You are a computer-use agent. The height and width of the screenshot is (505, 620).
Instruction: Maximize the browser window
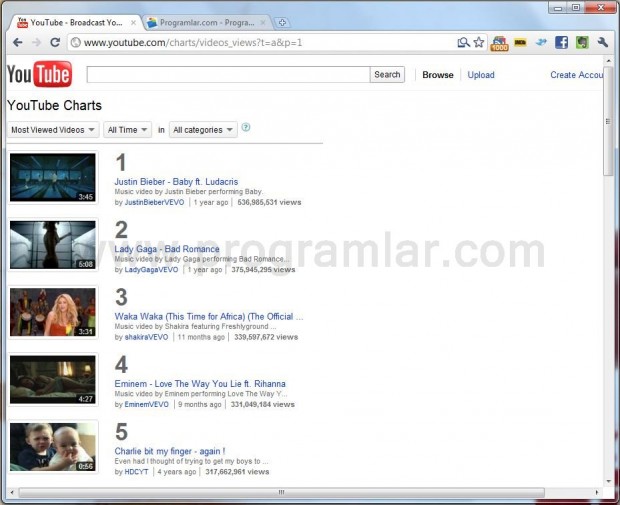pos(576,8)
